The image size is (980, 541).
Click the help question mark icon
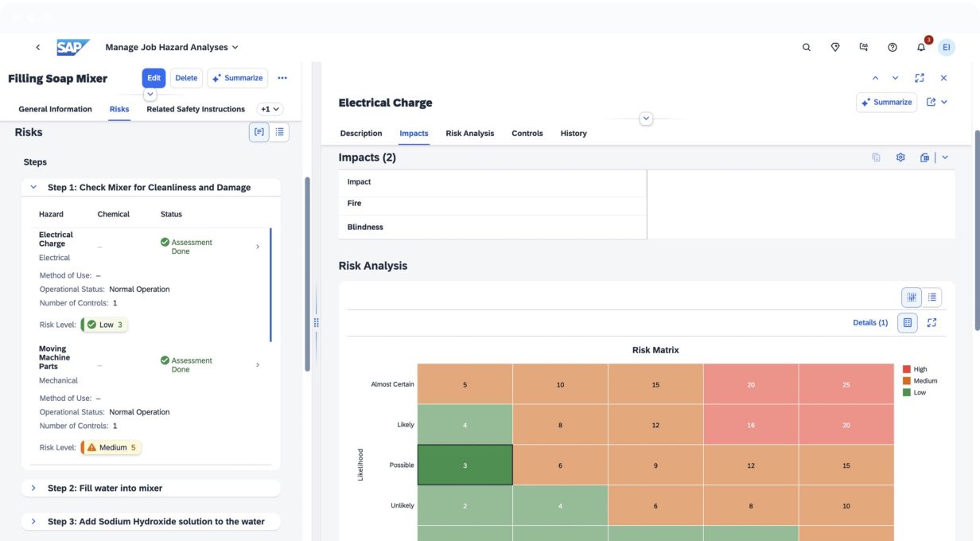892,48
